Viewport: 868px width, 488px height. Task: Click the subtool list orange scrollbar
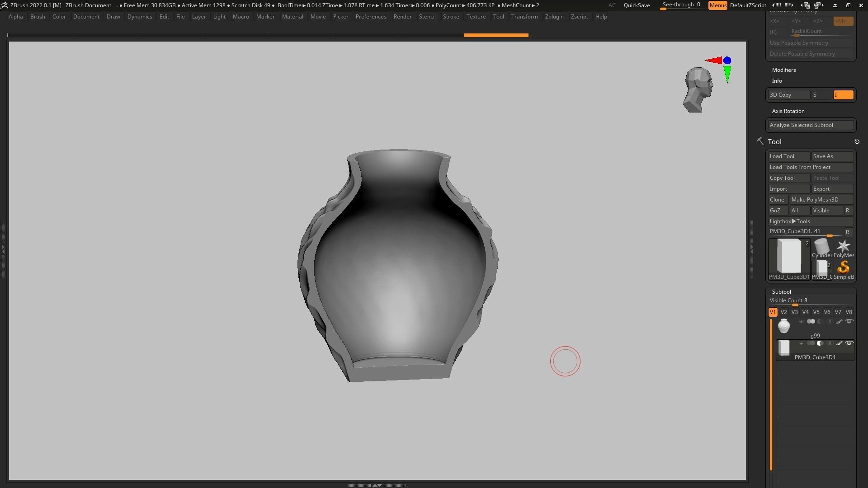(771, 395)
